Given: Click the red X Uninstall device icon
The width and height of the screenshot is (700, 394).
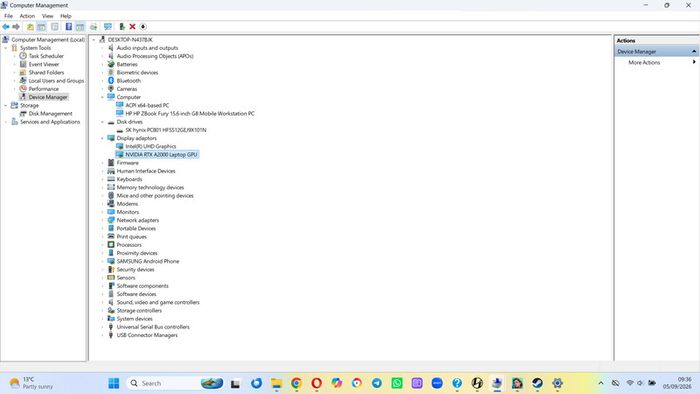Looking at the screenshot, I should point(132,27).
